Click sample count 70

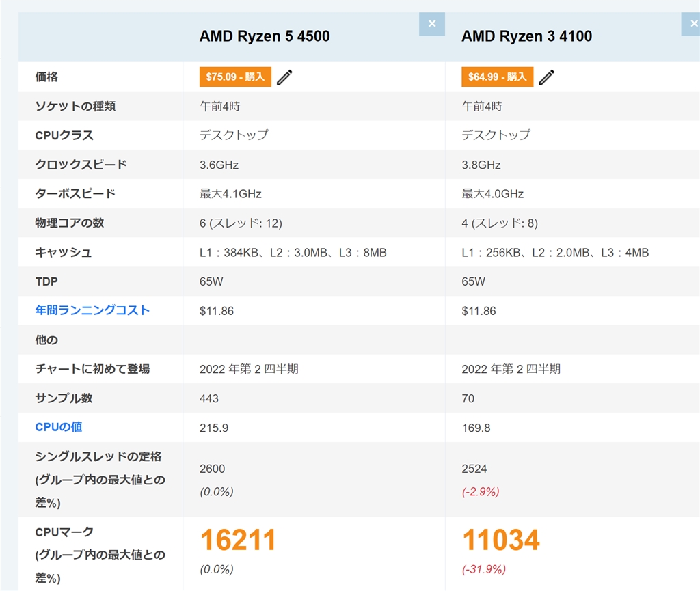click(468, 399)
